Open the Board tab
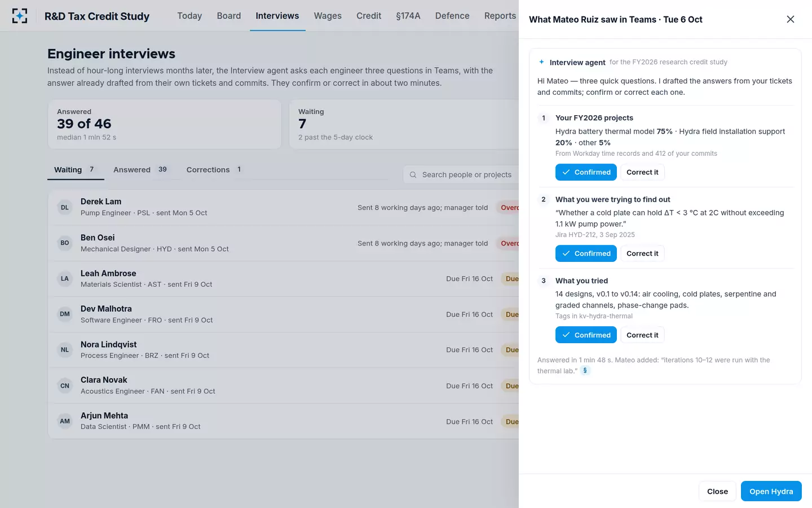Image resolution: width=812 pixels, height=508 pixels. coord(229,16)
